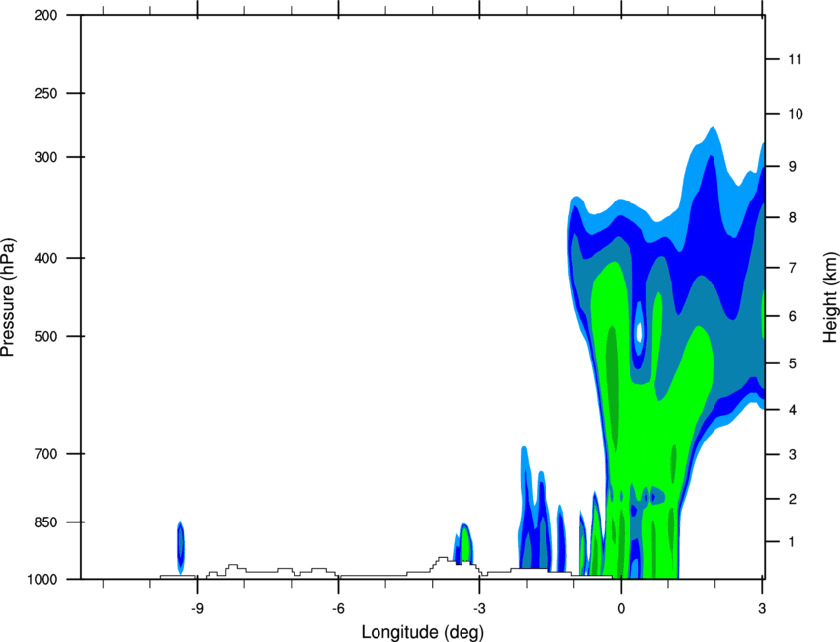
Task: Click the 5 km height label
Action: coord(793,364)
